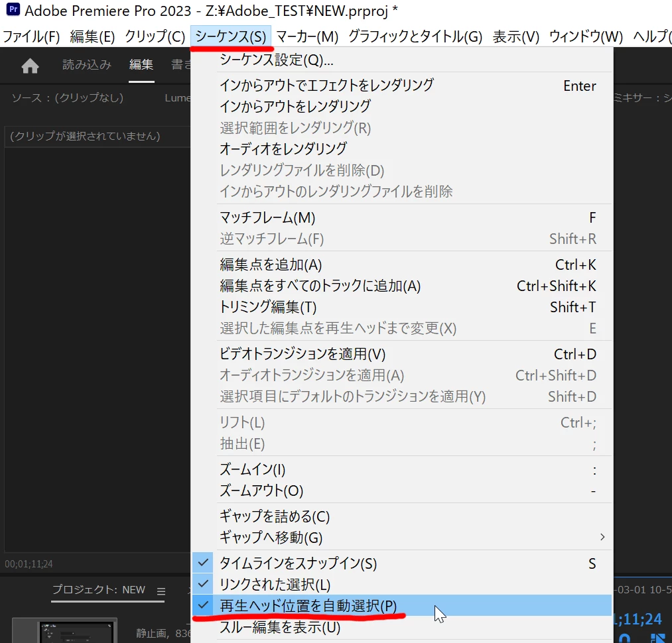
Task: Choose シーケンス設定(Q)... menu item
Action: coord(402,60)
